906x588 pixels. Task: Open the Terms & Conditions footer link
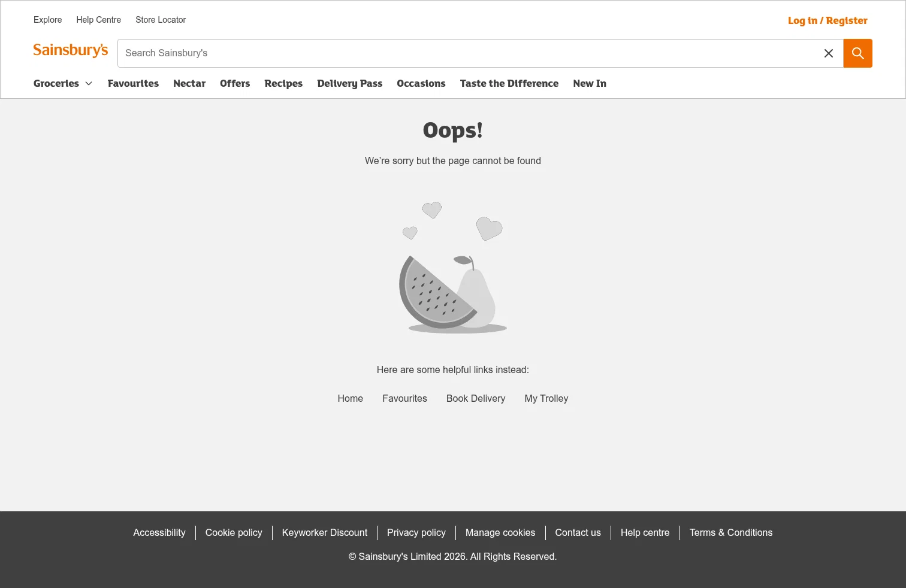pos(731,532)
